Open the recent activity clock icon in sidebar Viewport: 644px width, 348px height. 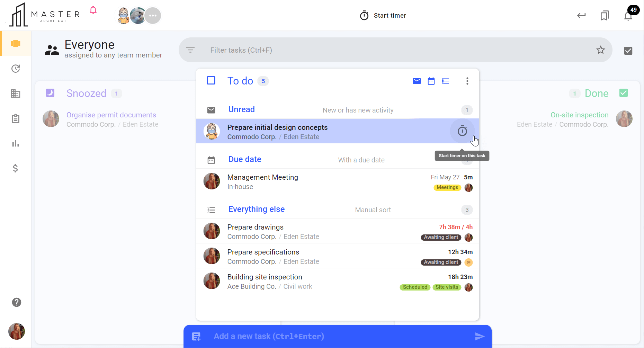click(x=16, y=69)
